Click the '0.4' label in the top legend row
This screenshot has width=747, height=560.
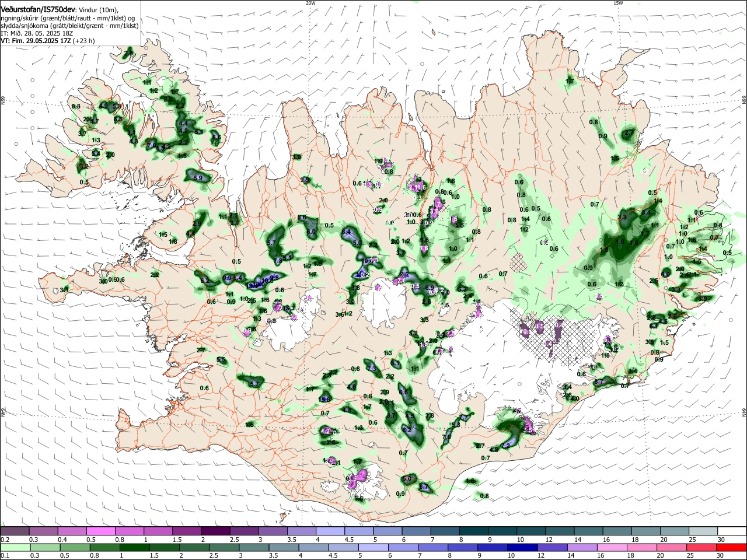point(62,540)
